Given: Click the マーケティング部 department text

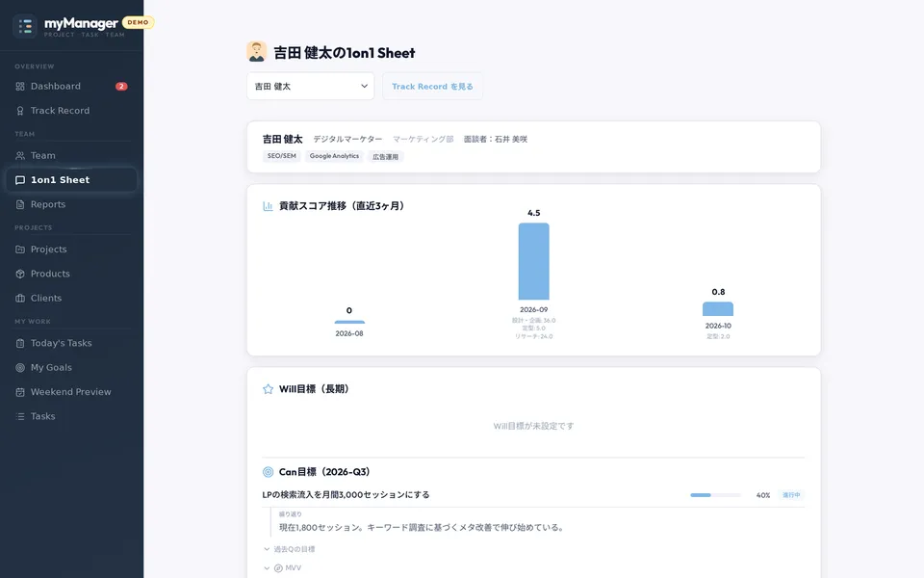Looking at the screenshot, I should pyautogui.click(x=423, y=139).
